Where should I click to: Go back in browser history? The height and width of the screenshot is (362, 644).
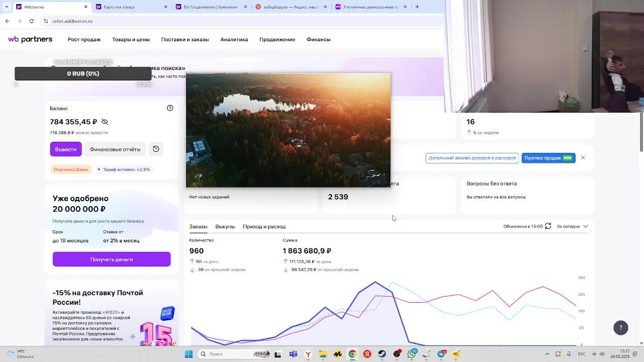point(7,21)
